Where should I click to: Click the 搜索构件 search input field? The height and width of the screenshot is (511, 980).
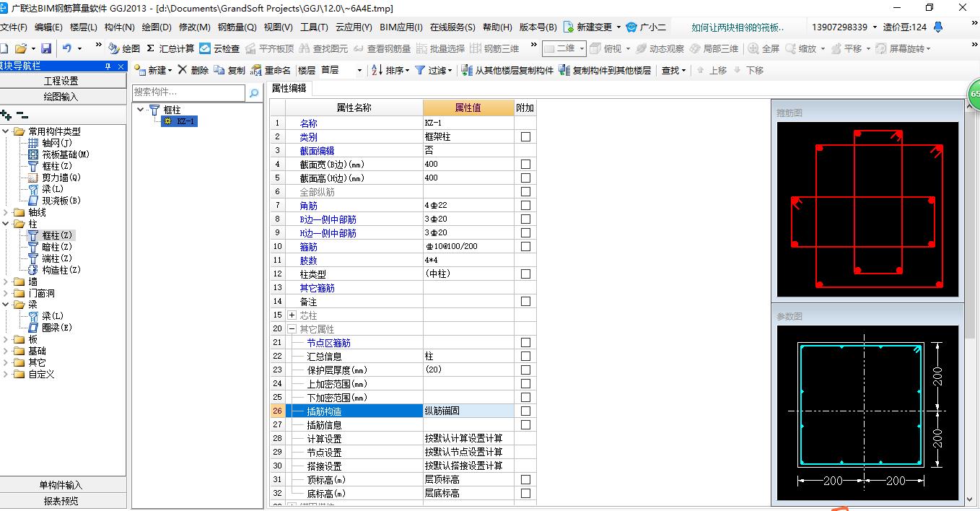pos(189,92)
